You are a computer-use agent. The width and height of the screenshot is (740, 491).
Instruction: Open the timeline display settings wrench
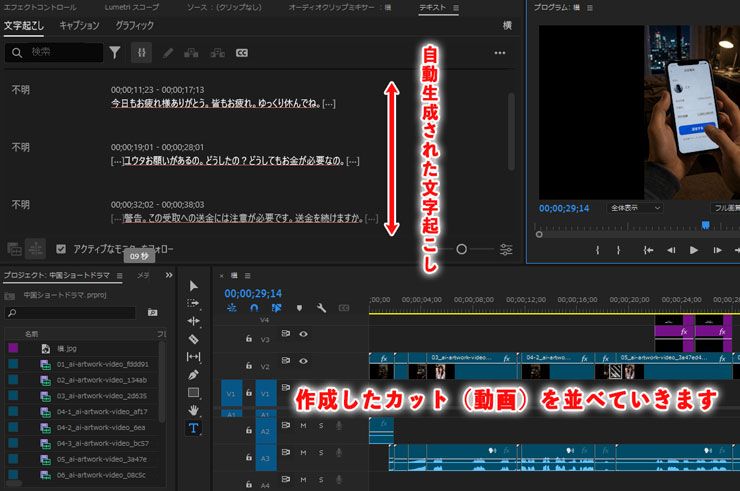(321, 308)
